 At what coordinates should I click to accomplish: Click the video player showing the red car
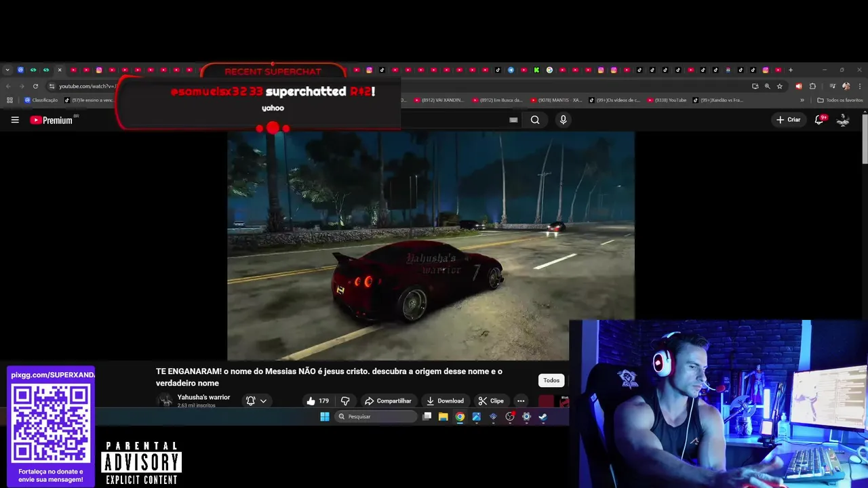tap(431, 245)
